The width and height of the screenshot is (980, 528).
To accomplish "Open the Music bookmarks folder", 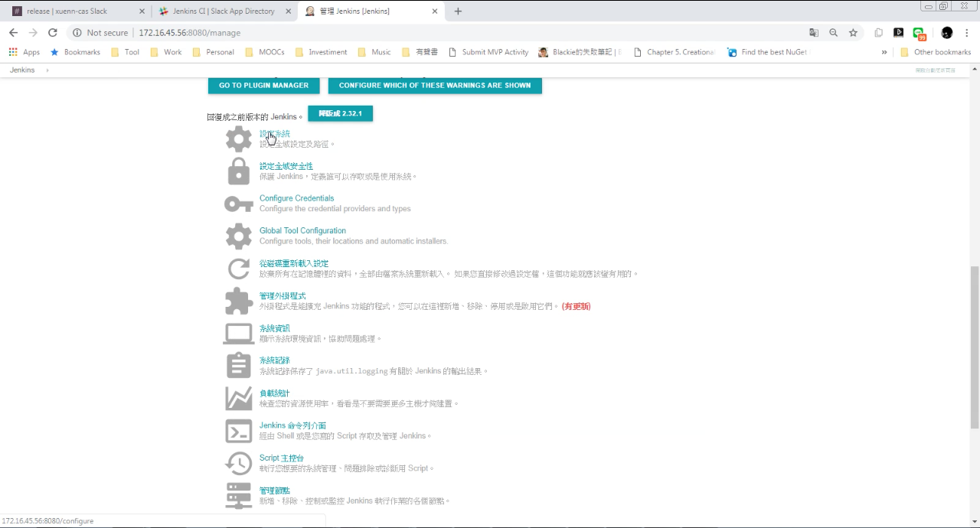I will (374, 52).
